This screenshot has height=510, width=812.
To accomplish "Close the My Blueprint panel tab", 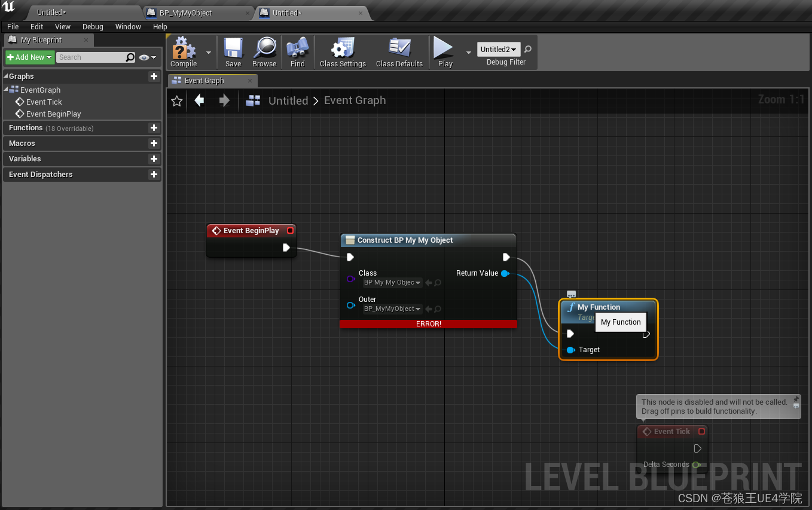I will point(86,40).
